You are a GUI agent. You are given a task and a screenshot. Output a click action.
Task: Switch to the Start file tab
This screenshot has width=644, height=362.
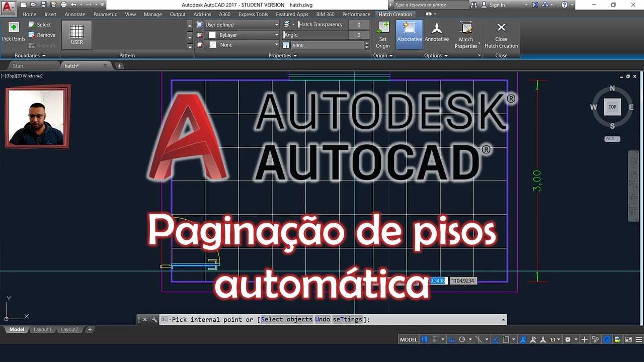[18, 66]
